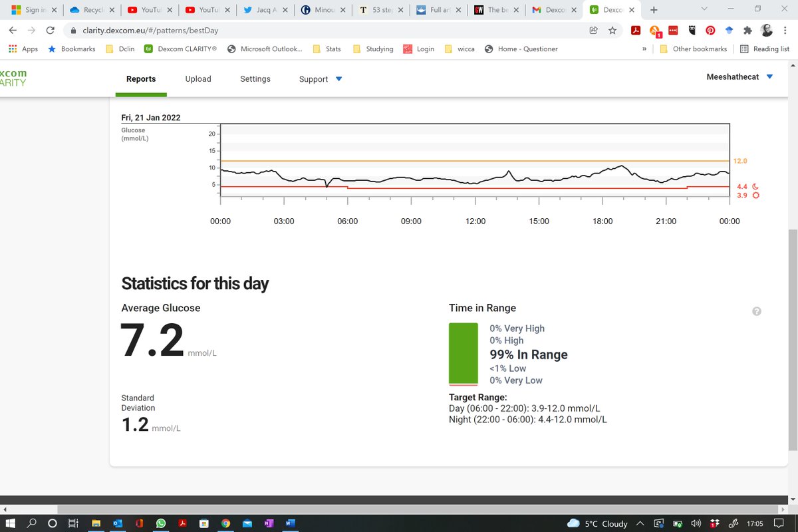Click the browser address bar

coord(266,30)
